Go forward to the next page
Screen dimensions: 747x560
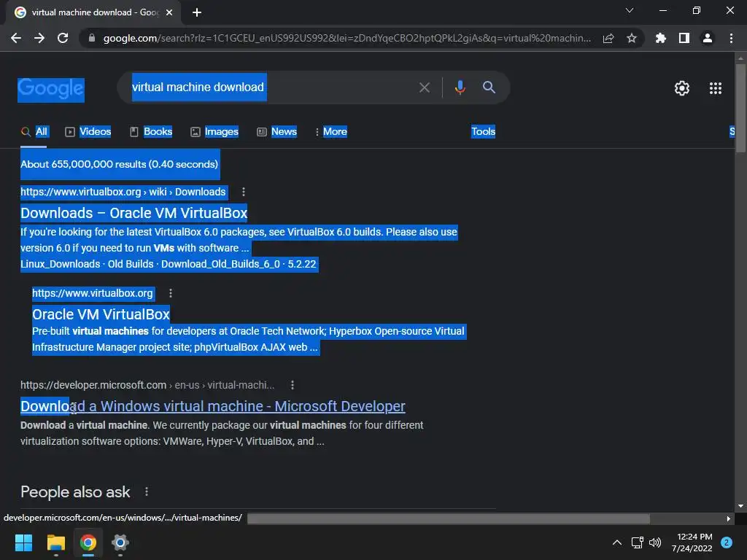click(x=39, y=38)
